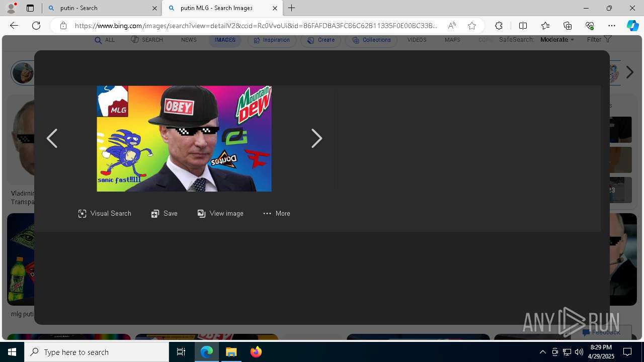Open browser Extensions icon
Image resolution: width=644 pixels, height=362 pixels.
coord(499,26)
